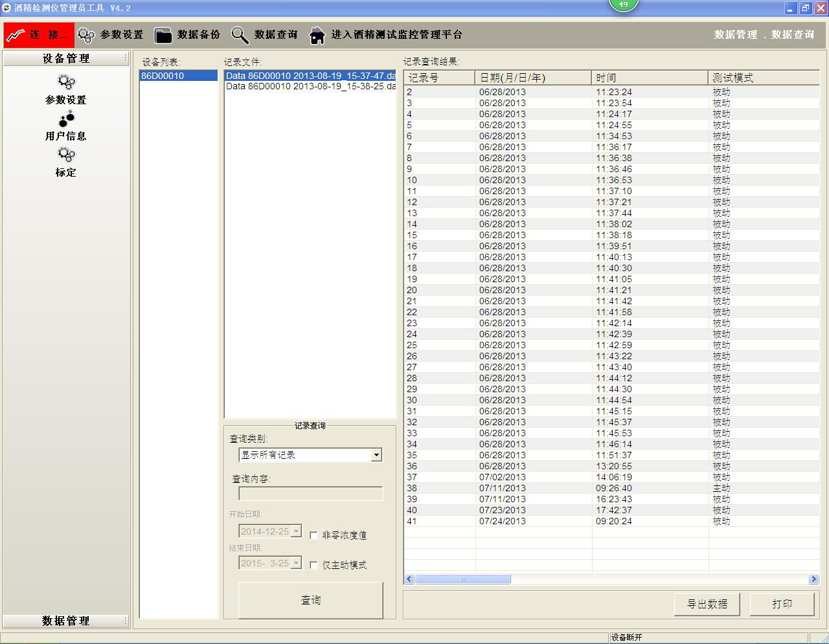The width and height of the screenshot is (829, 644).
Task: Expand the 查询类别 dropdown list
Action: pos(376,455)
